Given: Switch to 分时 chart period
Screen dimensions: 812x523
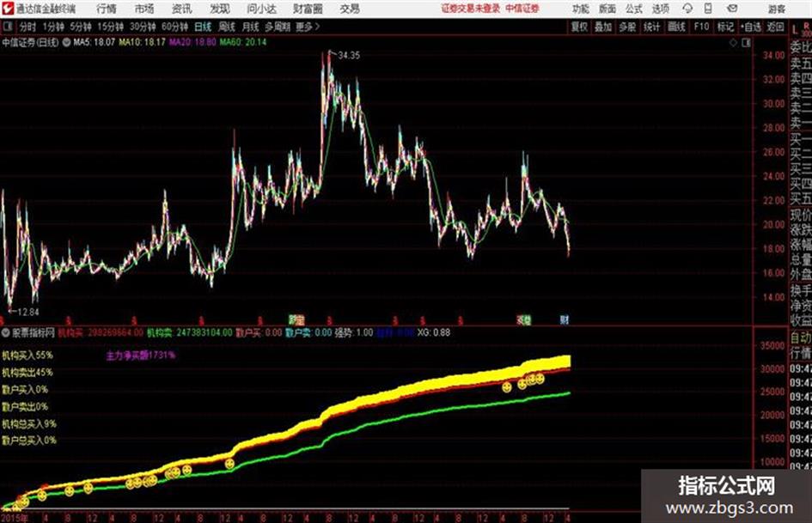Looking at the screenshot, I should pyautogui.click(x=27, y=27).
